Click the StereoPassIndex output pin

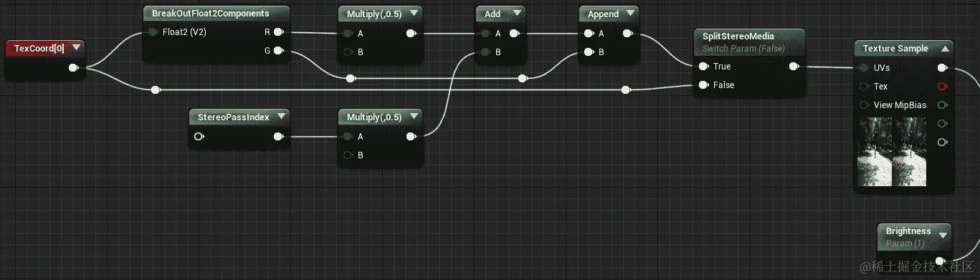pyautogui.click(x=278, y=137)
